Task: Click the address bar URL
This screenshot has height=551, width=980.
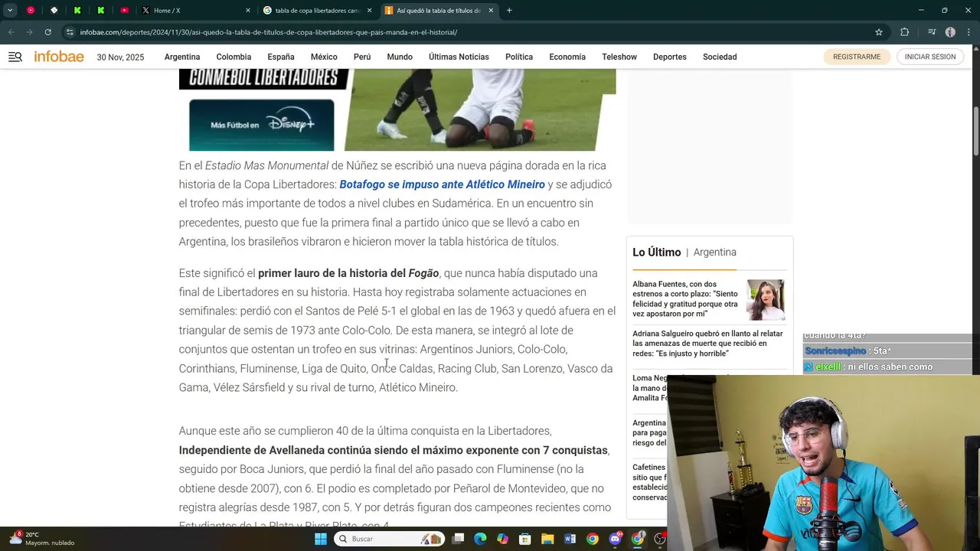Action: click(269, 32)
